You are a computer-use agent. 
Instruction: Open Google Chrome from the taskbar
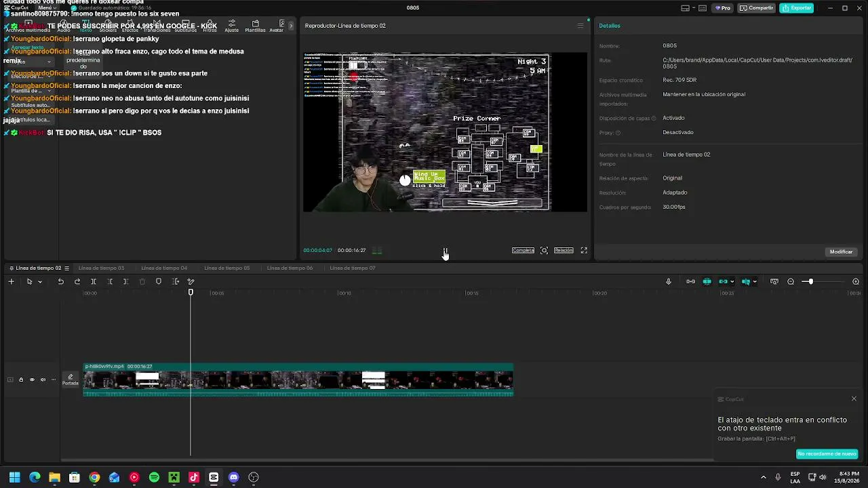[x=94, y=477]
